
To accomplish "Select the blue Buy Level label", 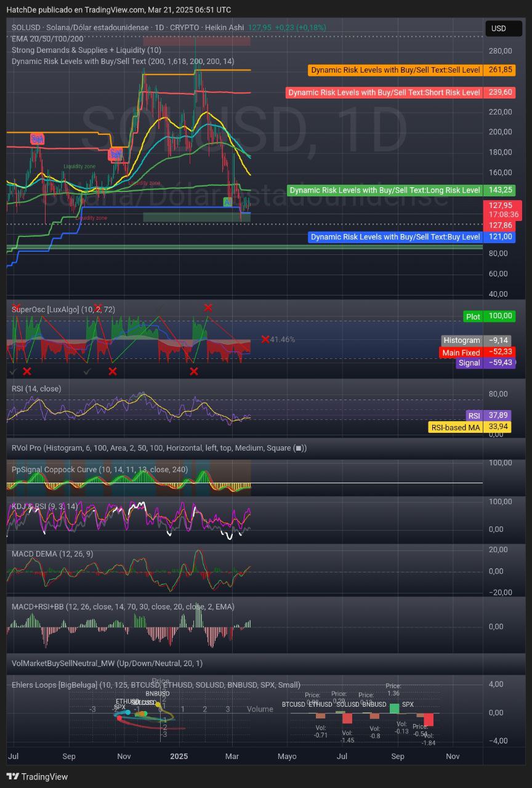I will [x=395, y=237].
